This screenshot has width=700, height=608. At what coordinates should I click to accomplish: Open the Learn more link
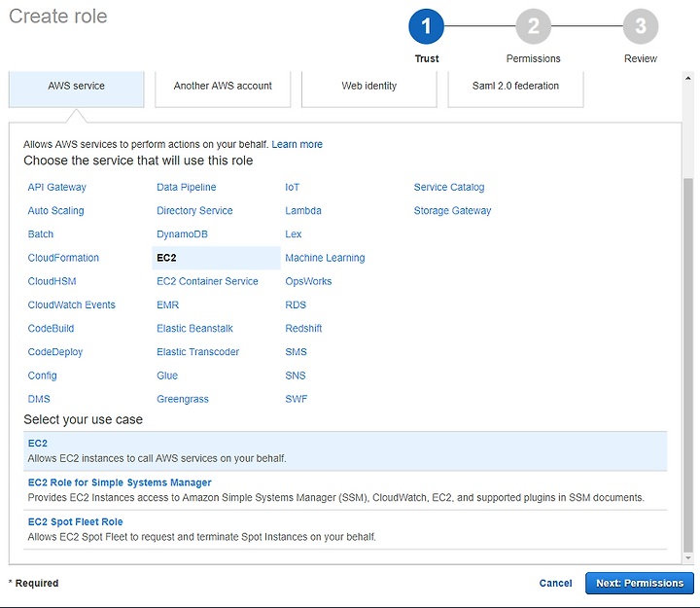[297, 144]
